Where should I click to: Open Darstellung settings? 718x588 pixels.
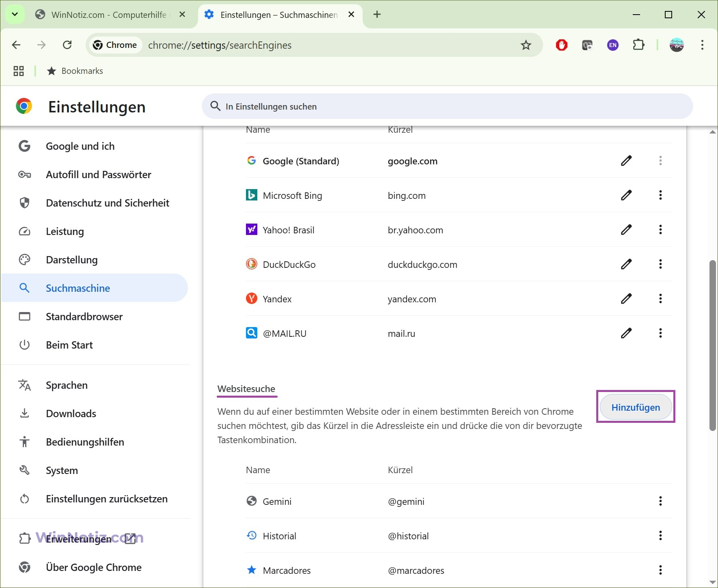coord(95,260)
